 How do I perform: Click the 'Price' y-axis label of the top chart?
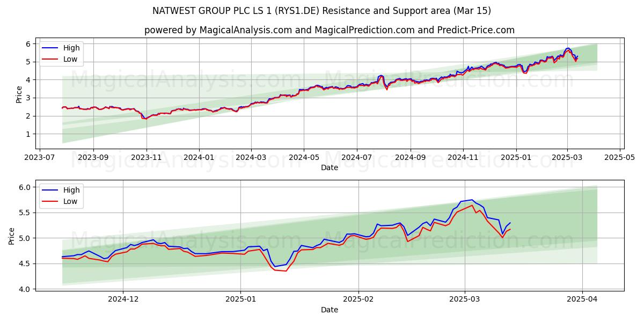click(19, 94)
